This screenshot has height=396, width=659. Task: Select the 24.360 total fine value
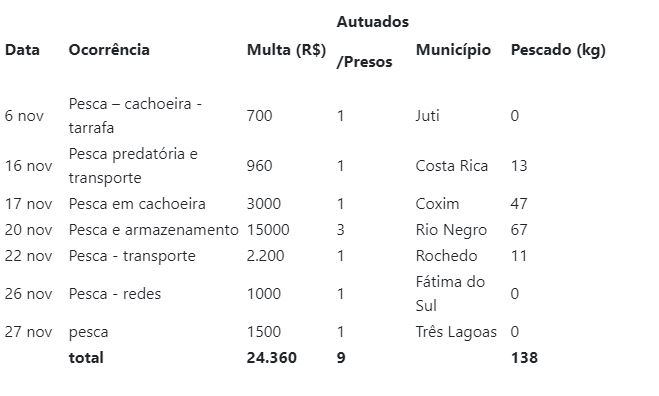pos(272,358)
